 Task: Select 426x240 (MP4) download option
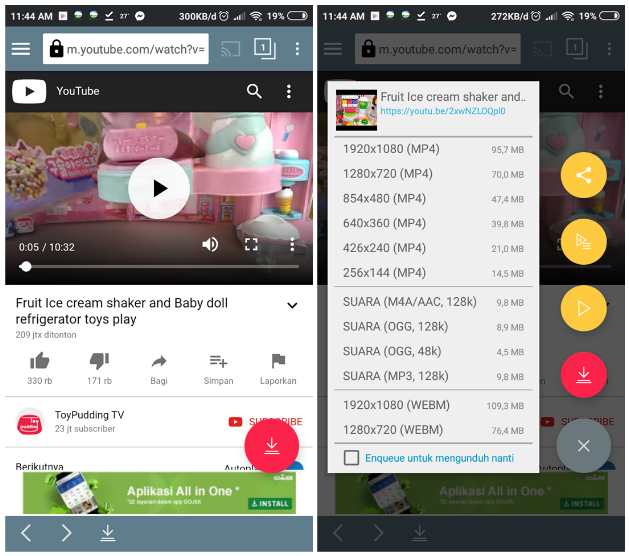coord(433,248)
